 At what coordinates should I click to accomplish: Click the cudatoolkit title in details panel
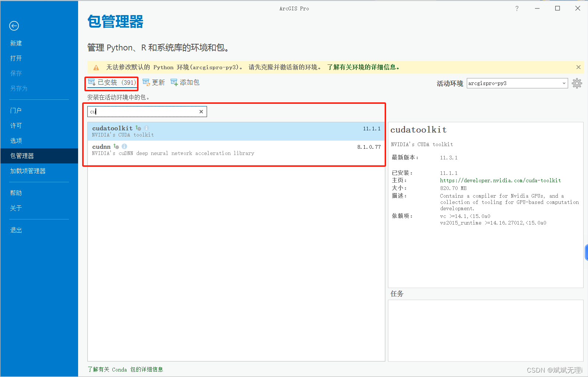tap(419, 130)
